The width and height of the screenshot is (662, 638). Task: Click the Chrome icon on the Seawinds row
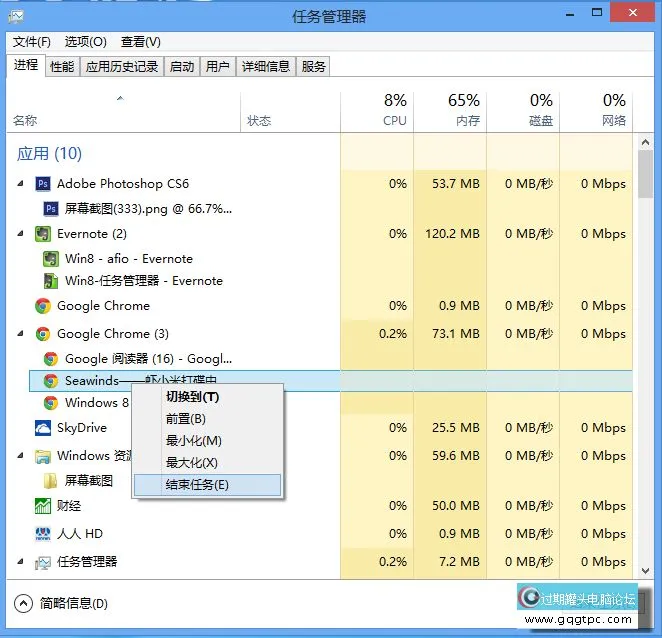click(x=51, y=381)
